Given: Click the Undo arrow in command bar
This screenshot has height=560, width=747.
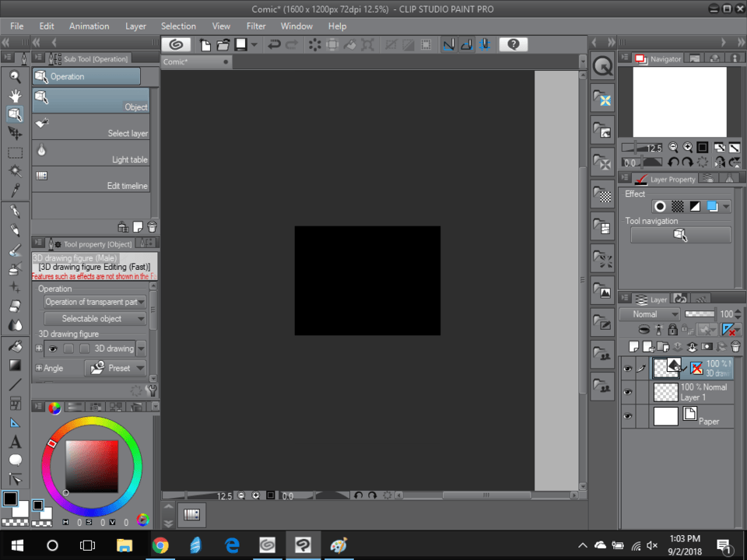Looking at the screenshot, I should click(274, 45).
